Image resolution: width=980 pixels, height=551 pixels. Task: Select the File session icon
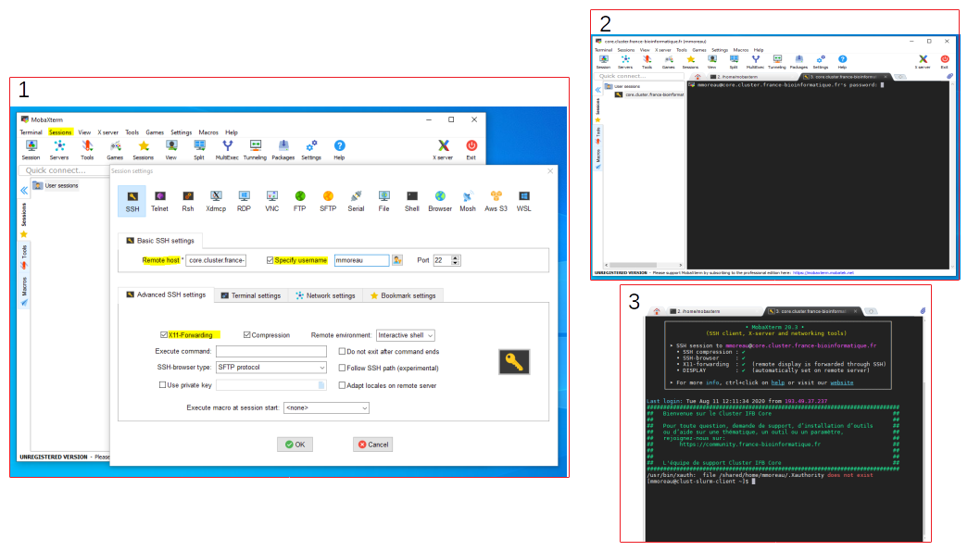(383, 201)
